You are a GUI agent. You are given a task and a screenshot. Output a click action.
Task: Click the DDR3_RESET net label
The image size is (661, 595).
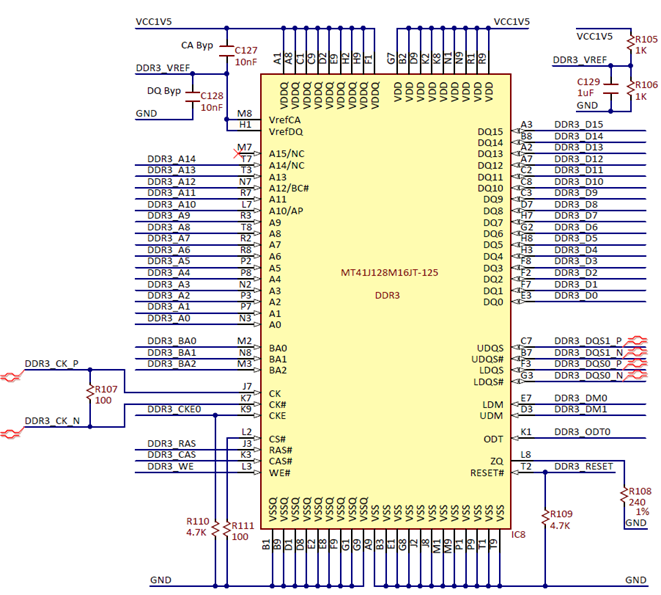(583, 466)
